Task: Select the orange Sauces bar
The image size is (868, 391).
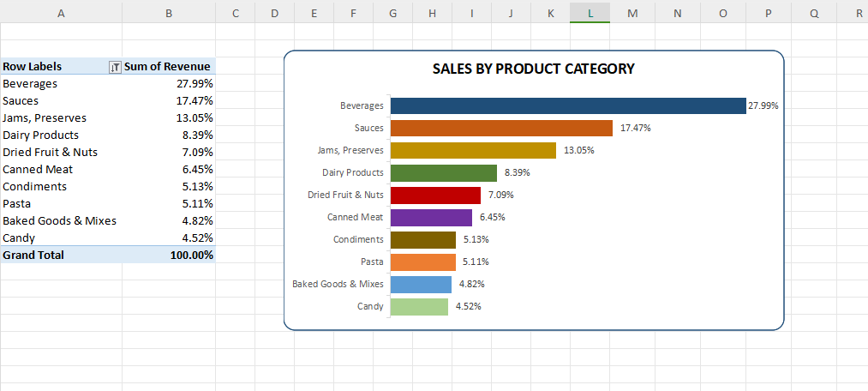Action: pos(501,128)
